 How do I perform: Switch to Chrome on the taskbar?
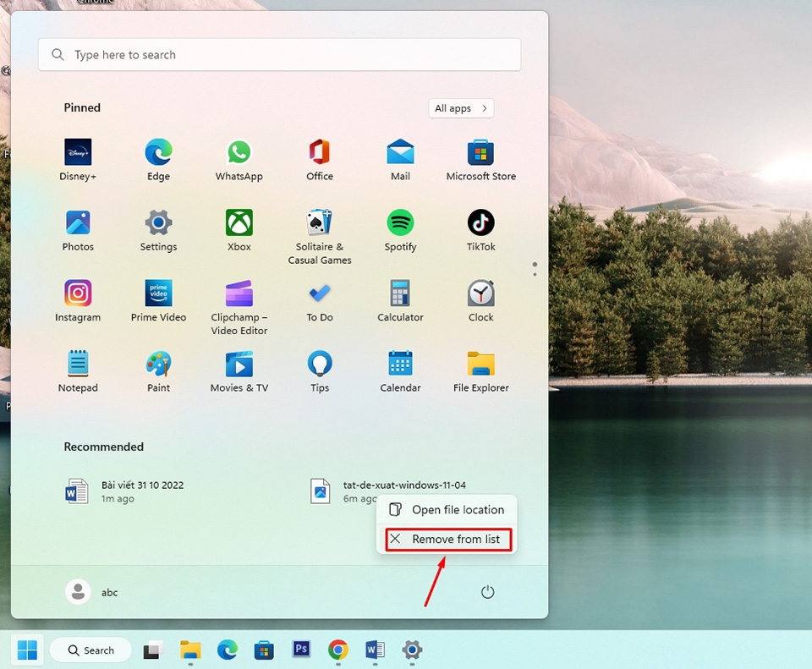(338, 650)
